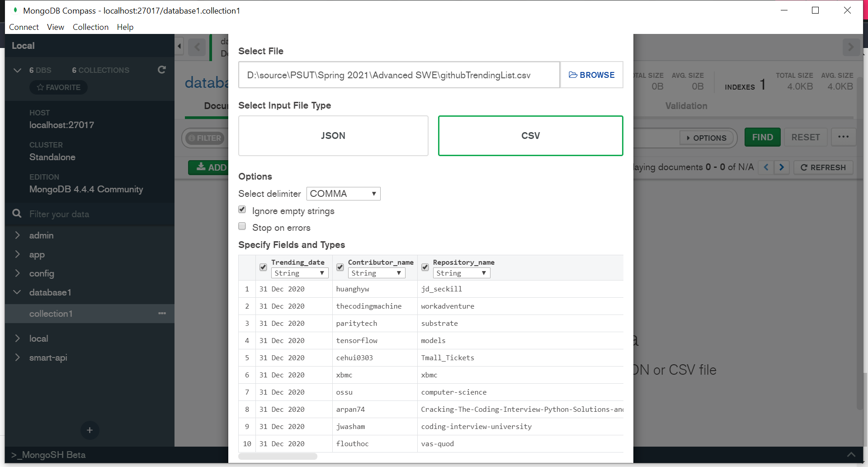Viewport: 868px width, 467px height.
Task: Uncheck the Contributor_name field checkbox
Action: click(340, 267)
